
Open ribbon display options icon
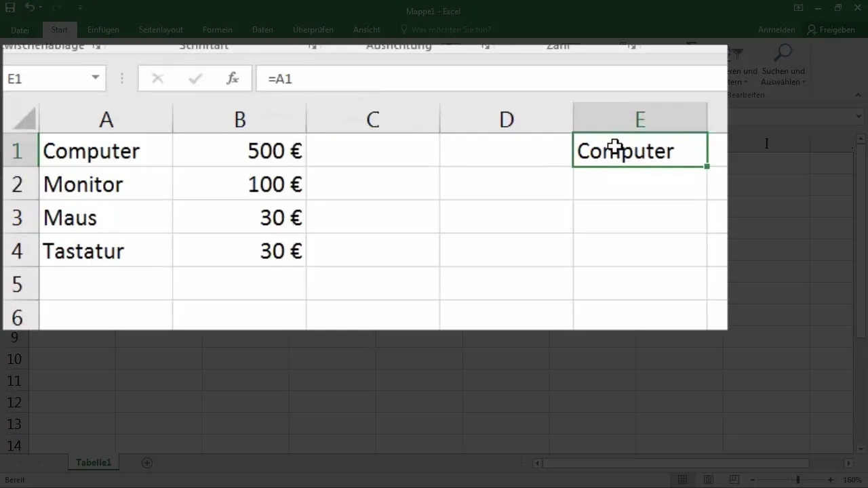(800, 8)
